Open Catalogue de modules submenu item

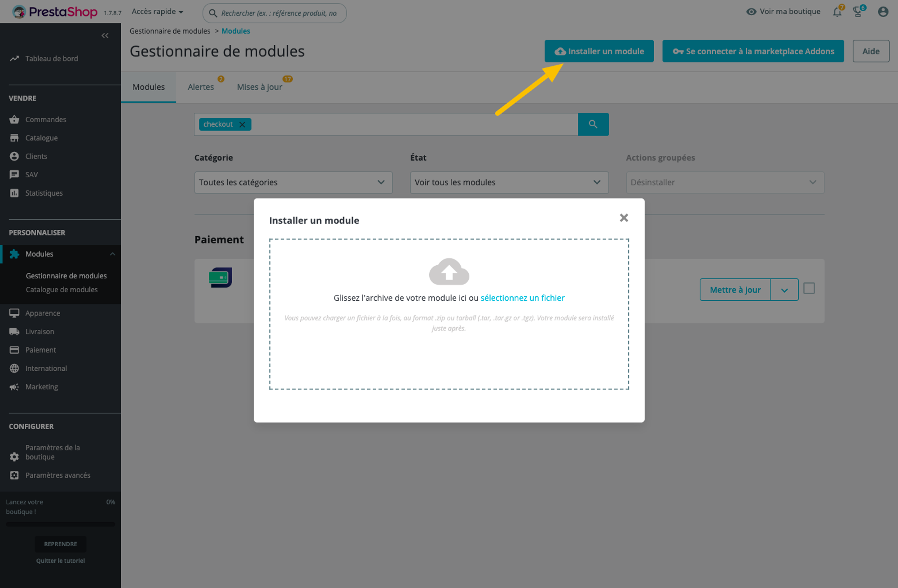(x=62, y=290)
